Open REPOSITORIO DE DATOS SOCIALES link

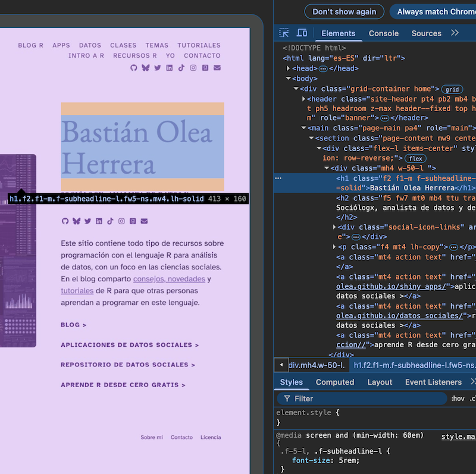coord(128,365)
